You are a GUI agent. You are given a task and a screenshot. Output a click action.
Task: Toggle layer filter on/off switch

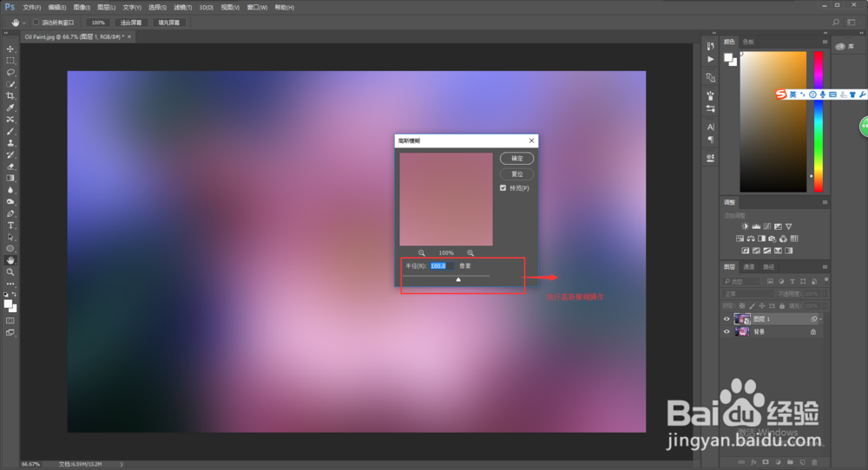pyautogui.click(x=826, y=280)
